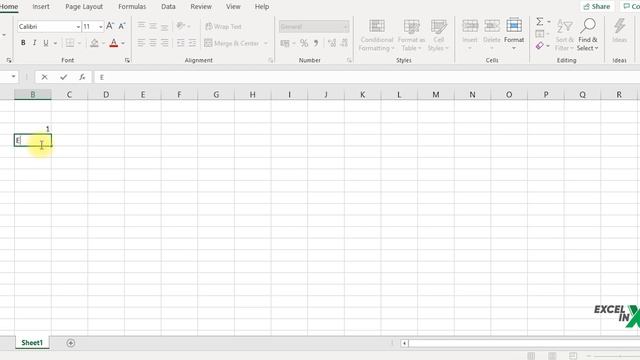Cancel the entry with formula bar X
This screenshot has height=360, width=640.
point(44,77)
